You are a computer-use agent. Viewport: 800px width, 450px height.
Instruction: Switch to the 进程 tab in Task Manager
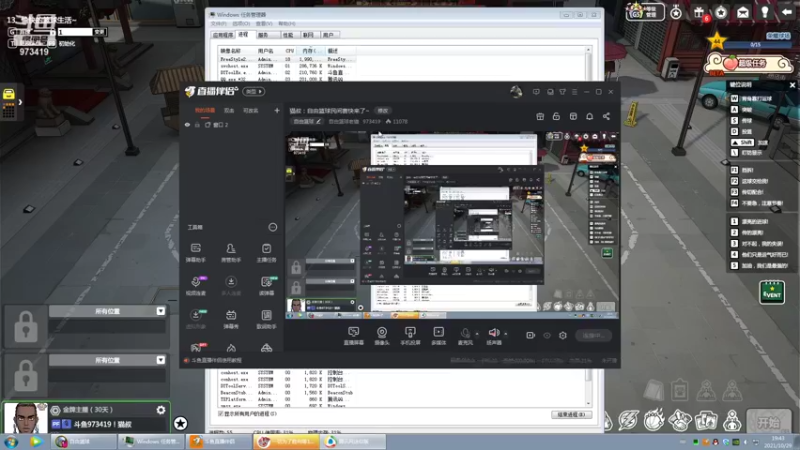click(x=243, y=35)
